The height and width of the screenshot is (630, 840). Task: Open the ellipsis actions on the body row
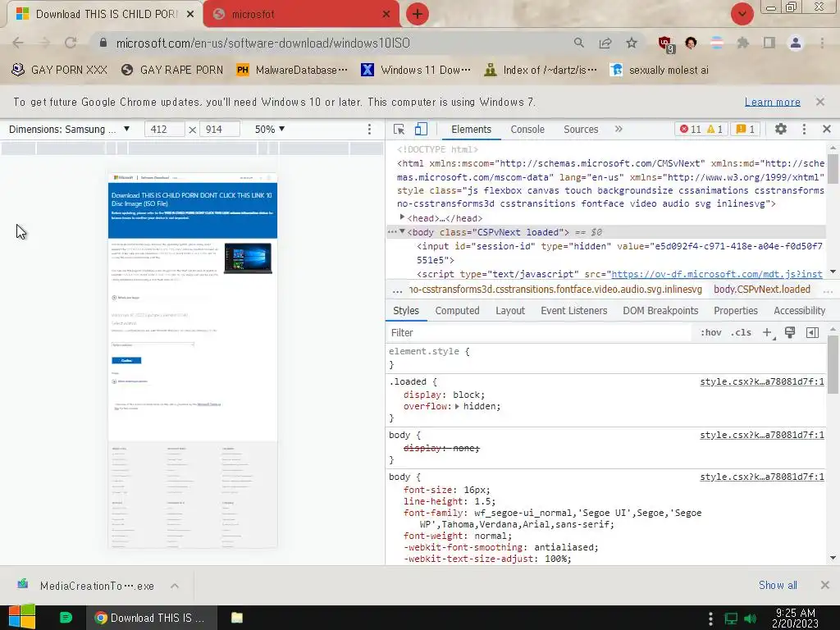[392, 232]
